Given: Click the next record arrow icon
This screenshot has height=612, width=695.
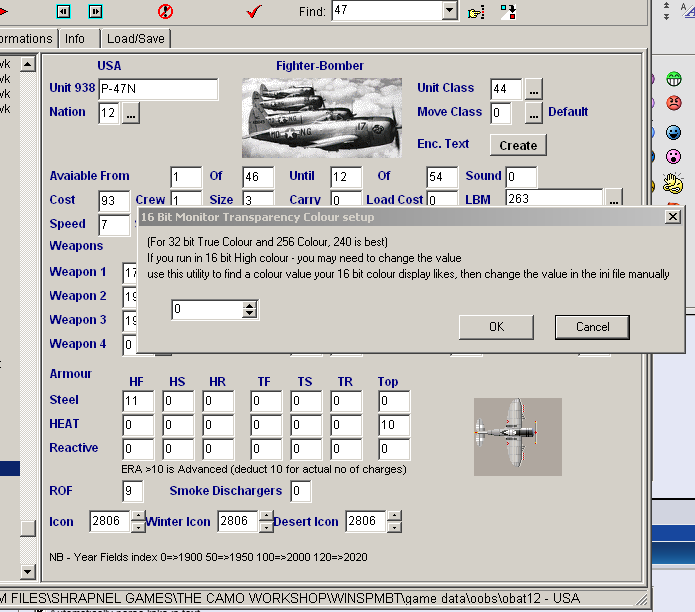Looking at the screenshot, I should 95,11.
